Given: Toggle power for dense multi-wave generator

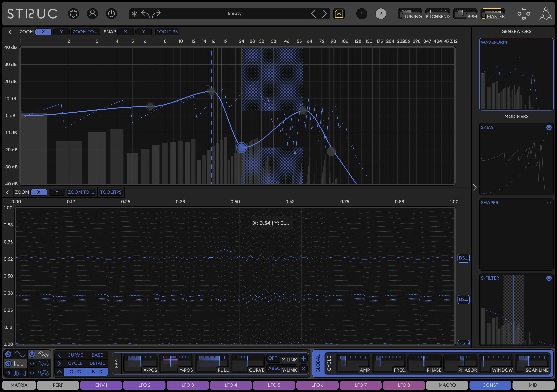Looking at the screenshot, I should point(32,373).
